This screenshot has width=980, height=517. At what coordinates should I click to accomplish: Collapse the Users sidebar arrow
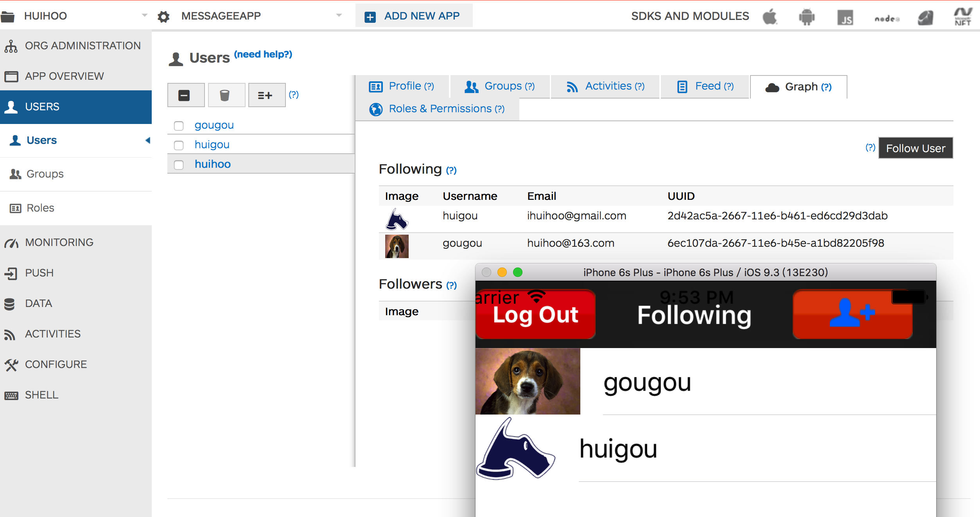147,140
